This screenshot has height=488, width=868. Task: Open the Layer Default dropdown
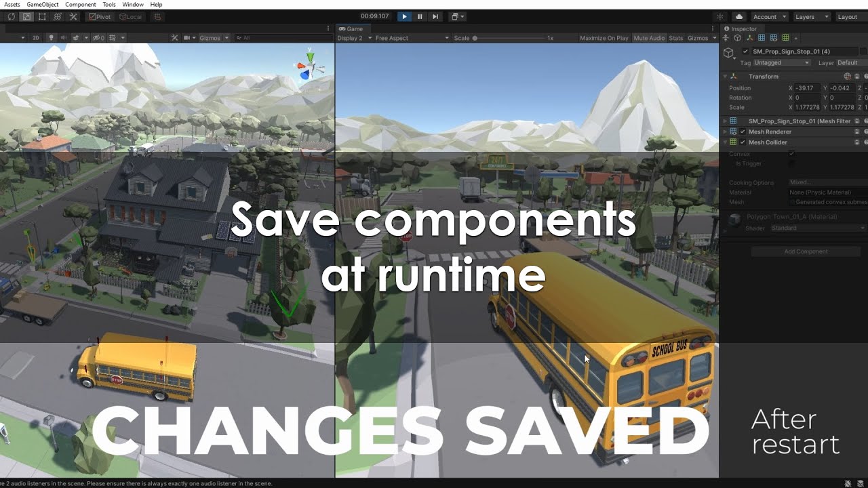coord(852,62)
